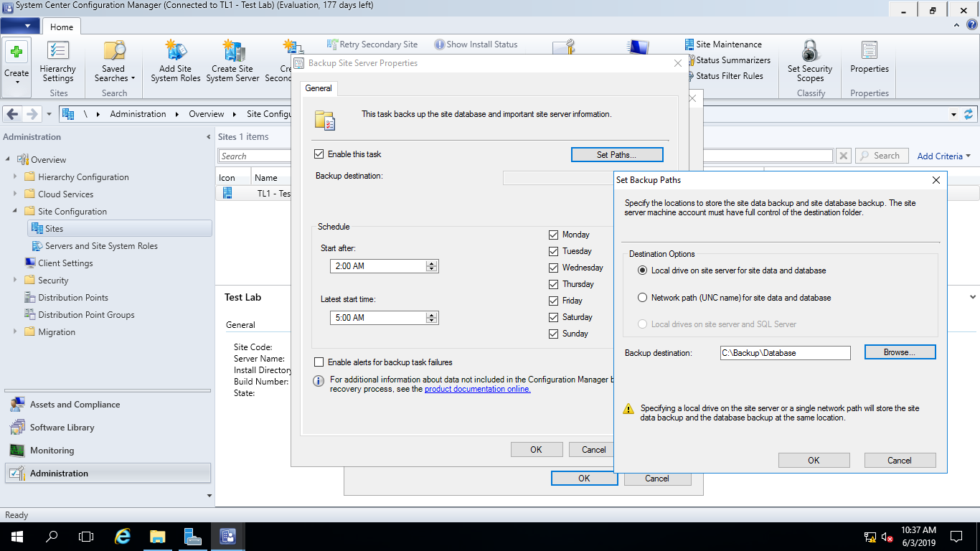
Task: Collapse the Administration pane with the chevron
Action: pyautogui.click(x=209, y=137)
